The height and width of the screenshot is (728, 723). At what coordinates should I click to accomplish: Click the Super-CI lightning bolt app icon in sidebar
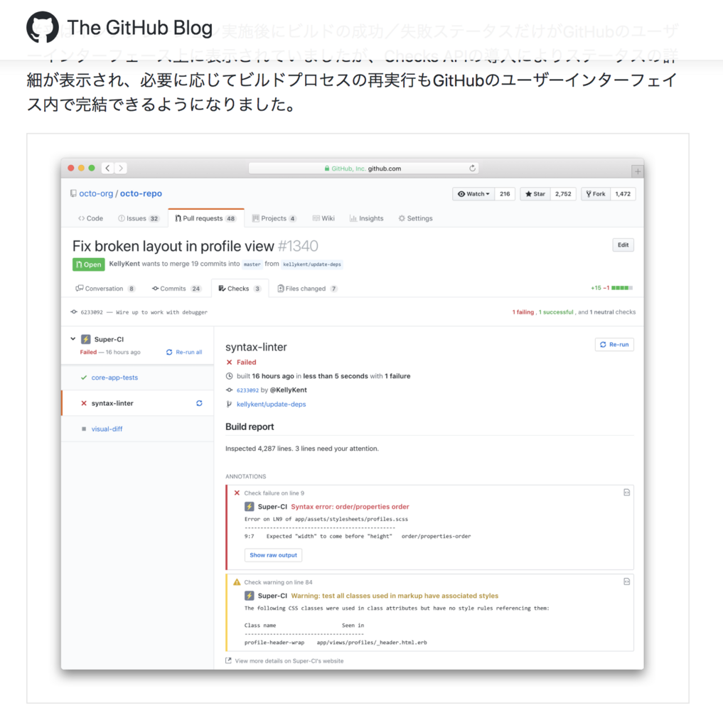pos(86,339)
